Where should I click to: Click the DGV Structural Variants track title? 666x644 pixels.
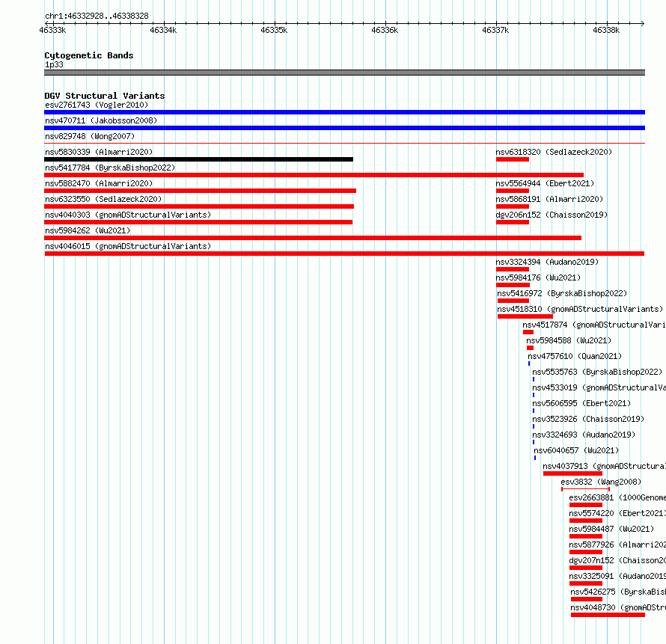tap(105, 96)
